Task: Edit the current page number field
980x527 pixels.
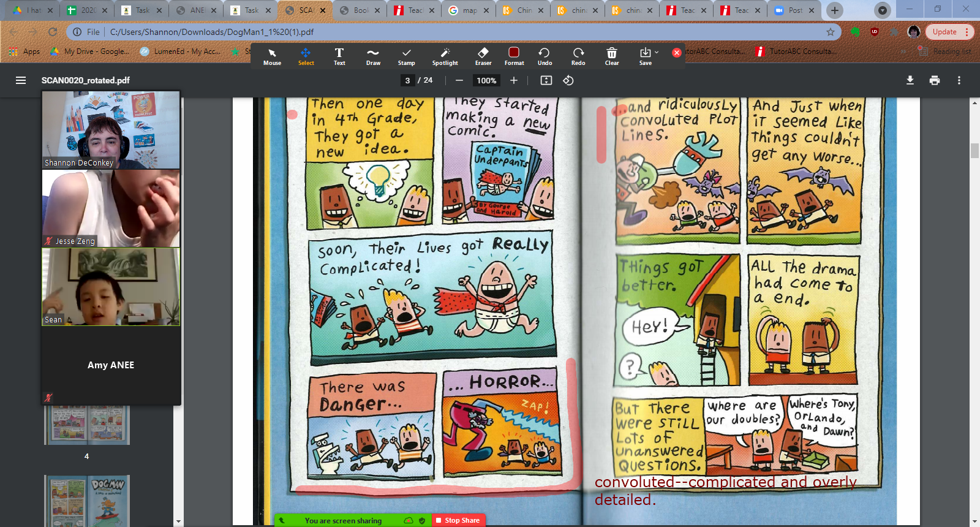Action: (x=407, y=80)
